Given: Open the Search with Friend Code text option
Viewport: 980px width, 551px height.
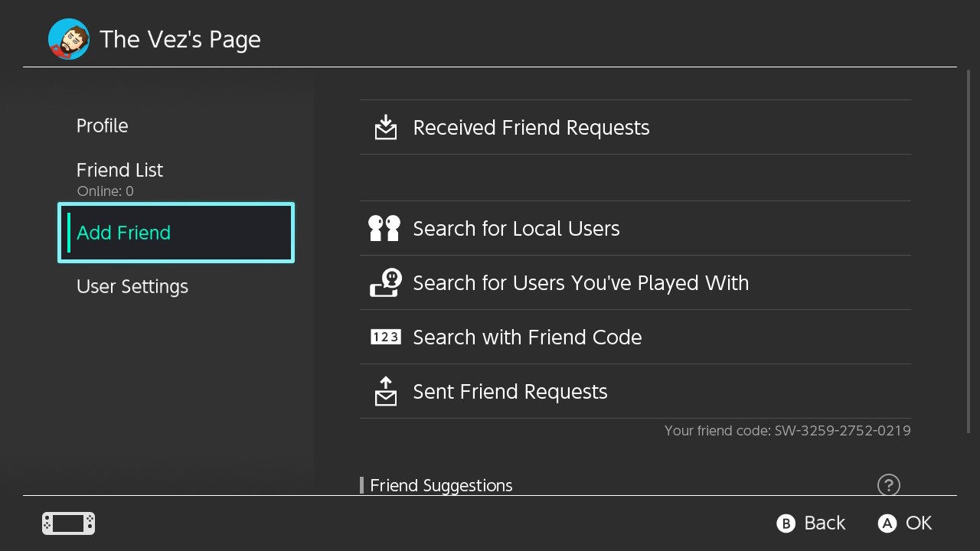Looking at the screenshot, I should [527, 337].
